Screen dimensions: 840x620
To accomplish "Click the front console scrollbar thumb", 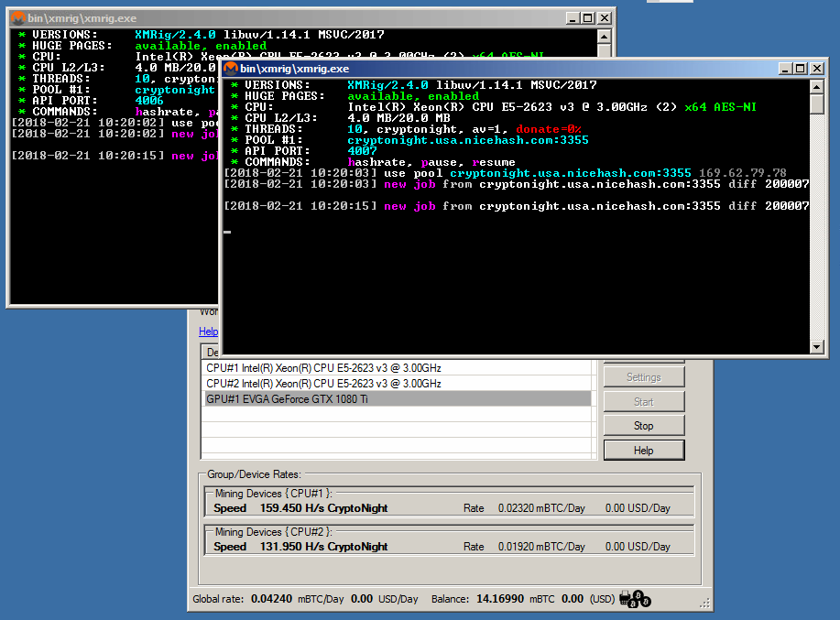I will tap(816, 103).
